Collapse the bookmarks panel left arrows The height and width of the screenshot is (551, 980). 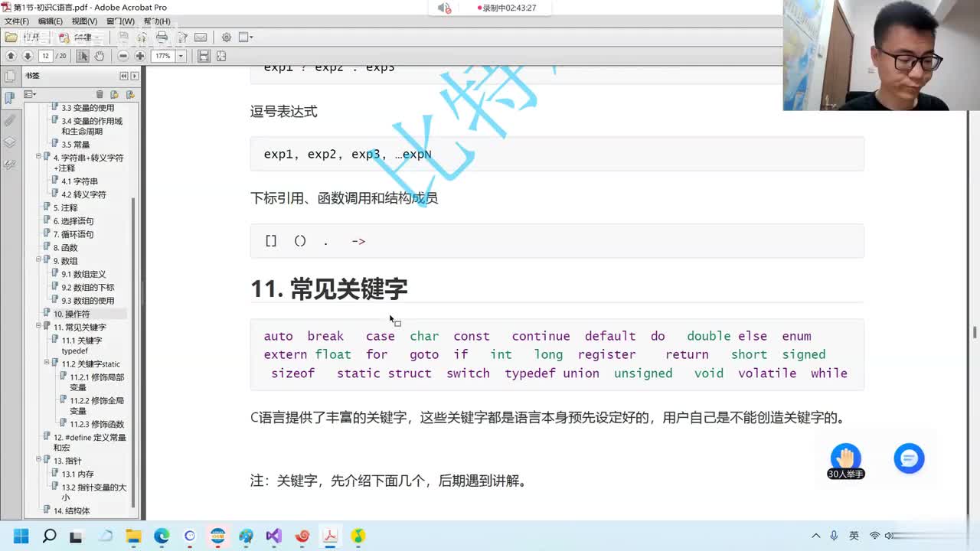pyautogui.click(x=124, y=76)
